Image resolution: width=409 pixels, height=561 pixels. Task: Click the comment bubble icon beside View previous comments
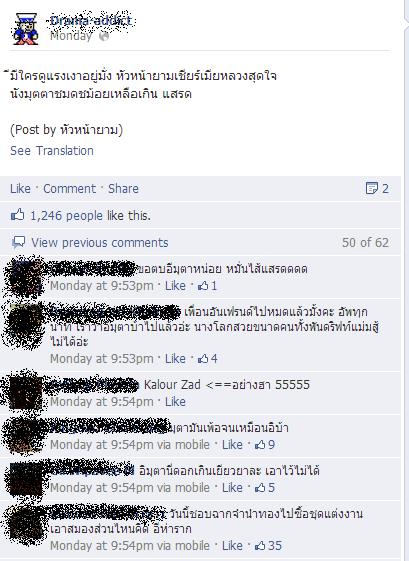pos(18,243)
